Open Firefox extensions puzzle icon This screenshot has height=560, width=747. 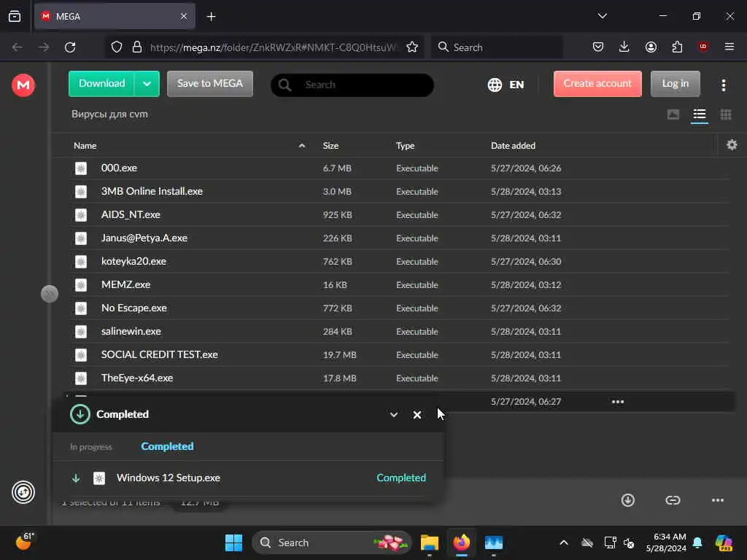(677, 47)
